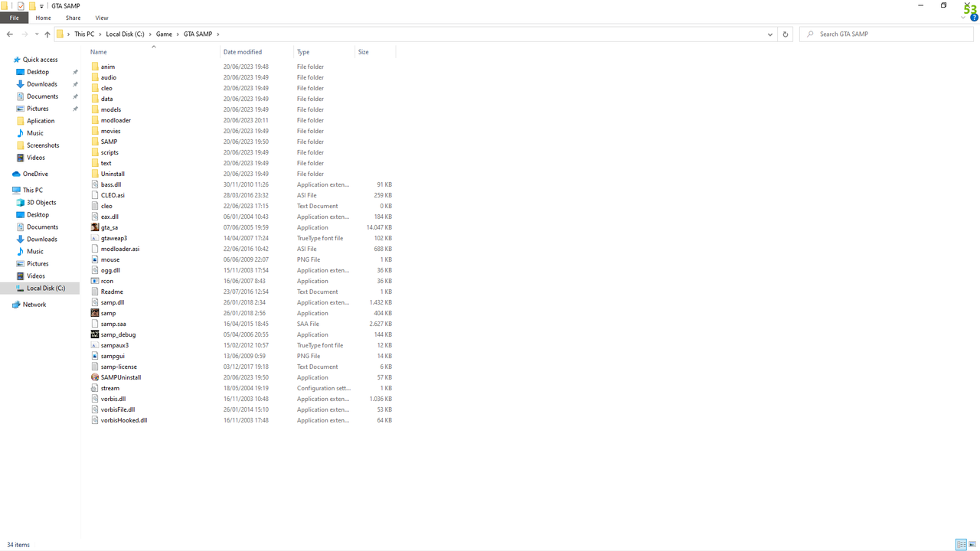The image size is (980, 551).
Task: Expand the GTA SAMP breadcrumb arrow
Action: coord(218,34)
